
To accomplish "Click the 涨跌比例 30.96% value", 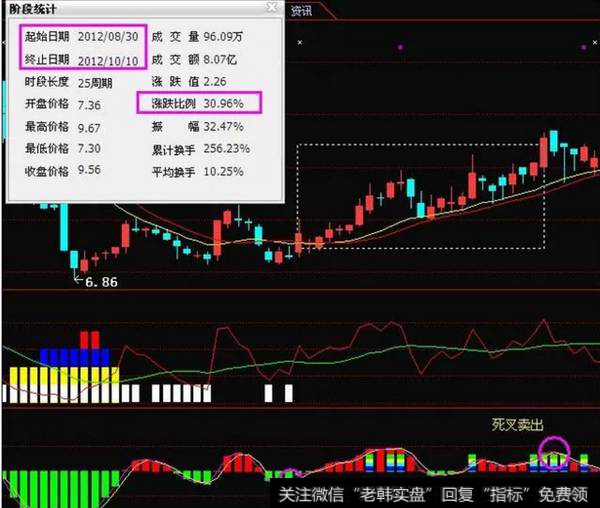I will point(223,103).
